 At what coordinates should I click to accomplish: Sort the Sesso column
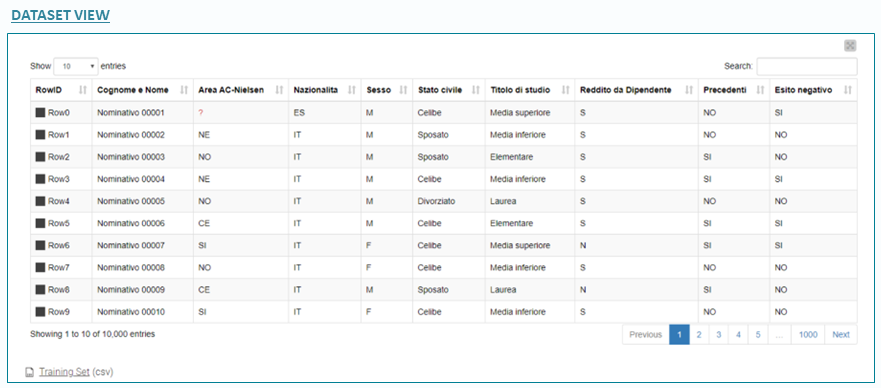pos(403,90)
